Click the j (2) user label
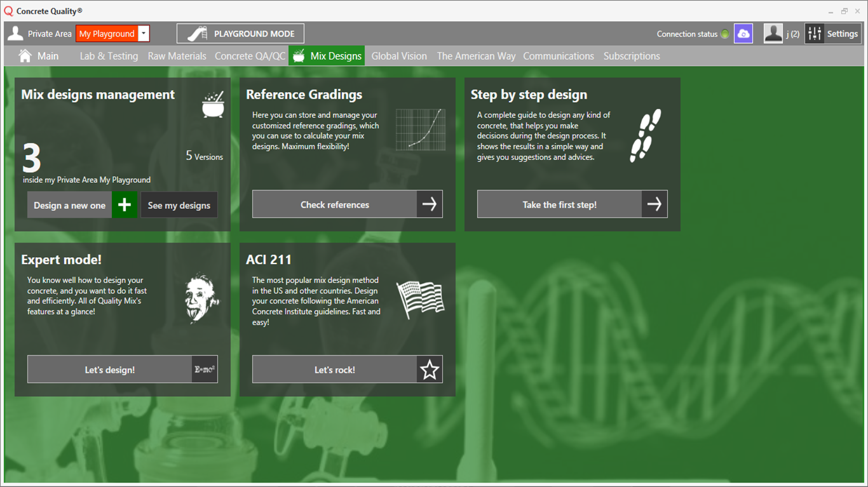The height and width of the screenshot is (487, 868). pyautogui.click(x=792, y=34)
